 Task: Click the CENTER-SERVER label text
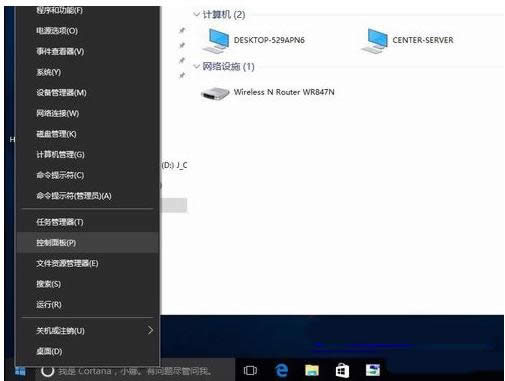423,40
